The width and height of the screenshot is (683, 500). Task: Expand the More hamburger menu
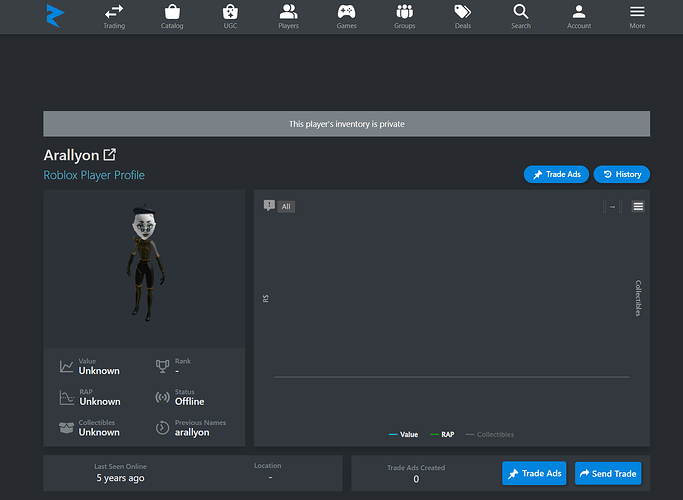point(637,17)
